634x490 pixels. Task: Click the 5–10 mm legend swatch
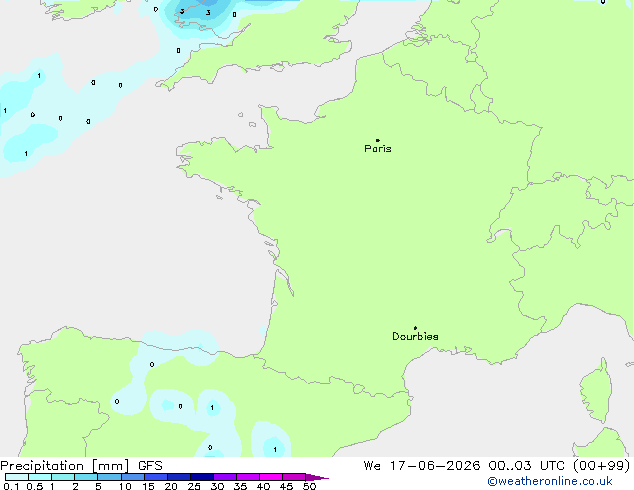(109, 477)
